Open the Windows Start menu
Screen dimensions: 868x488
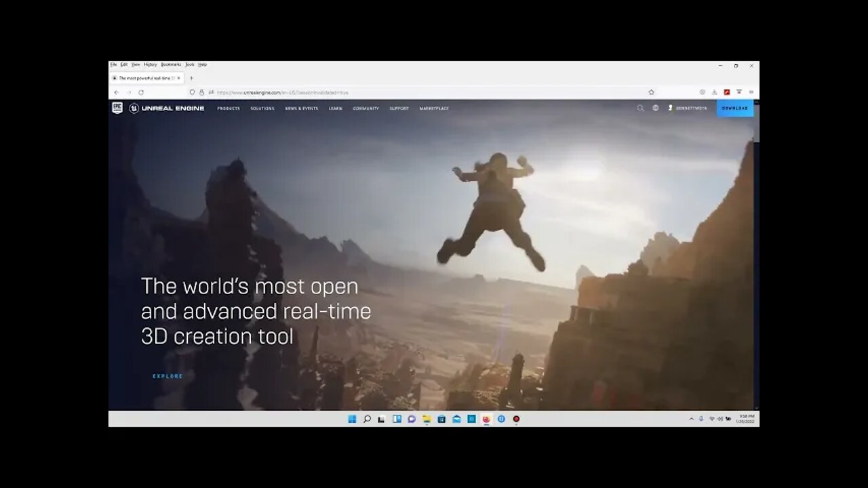coord(352,419)
